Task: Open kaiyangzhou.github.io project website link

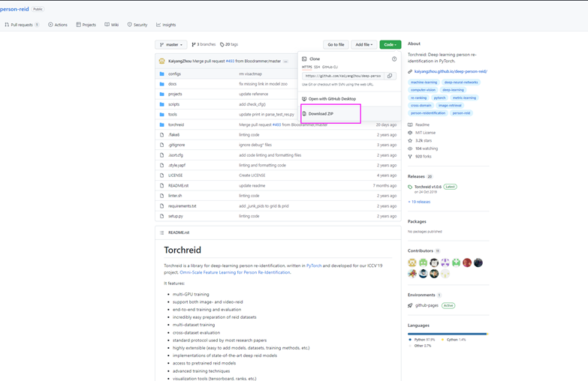Action: [x=451, y=71]
